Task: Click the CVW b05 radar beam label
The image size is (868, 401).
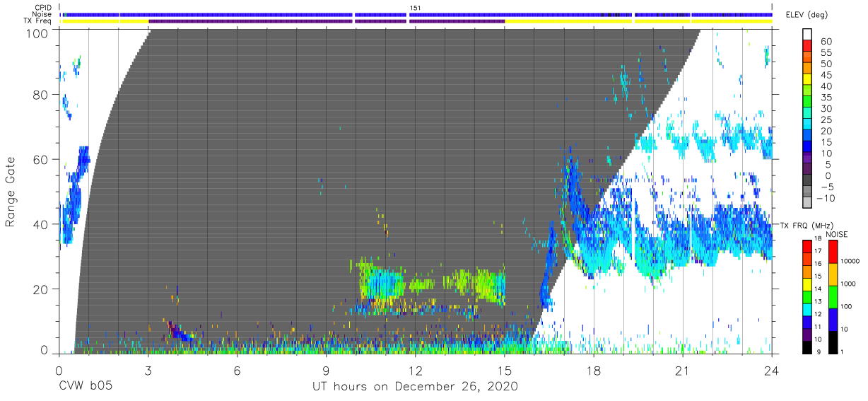Action: tap(85, 387)
